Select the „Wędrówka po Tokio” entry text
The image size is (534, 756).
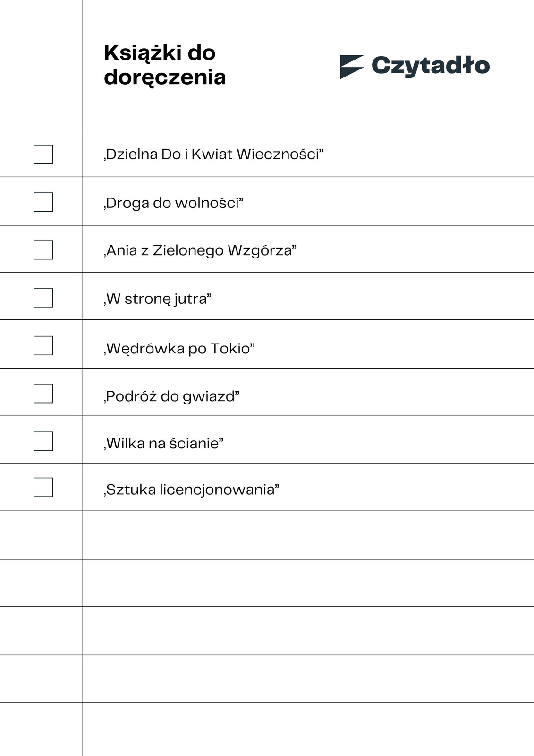coord(179,348)
